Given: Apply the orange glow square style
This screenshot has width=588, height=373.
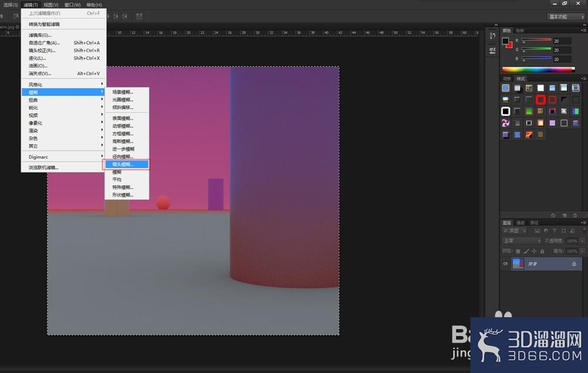Looking at the screenshot, I should pos(540,123).
